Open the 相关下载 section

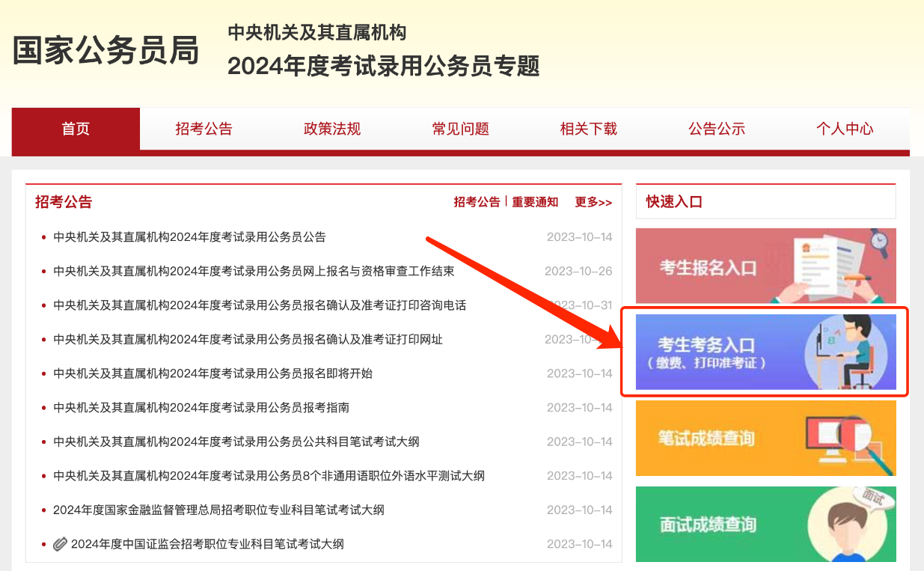coord(588,129)
